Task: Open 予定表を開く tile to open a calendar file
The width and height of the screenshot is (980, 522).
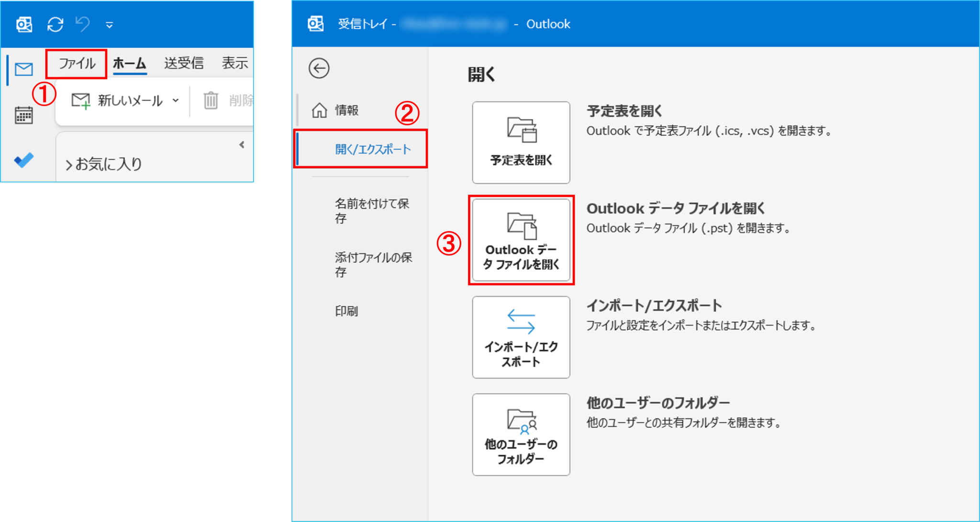Action: coord(521,143)
